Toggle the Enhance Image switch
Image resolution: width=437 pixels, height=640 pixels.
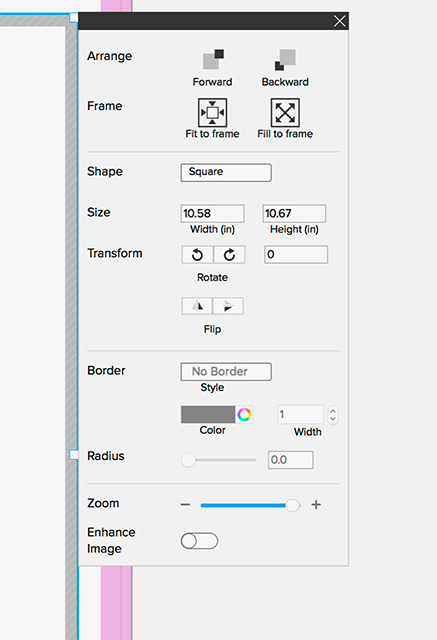[199, 541]
